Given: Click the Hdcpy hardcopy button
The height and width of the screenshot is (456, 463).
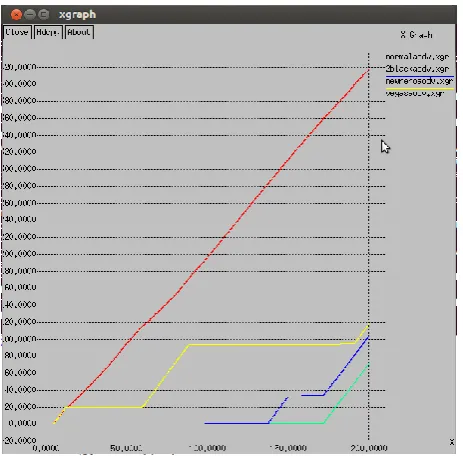Looking at the screenshot, I should 47,32.
